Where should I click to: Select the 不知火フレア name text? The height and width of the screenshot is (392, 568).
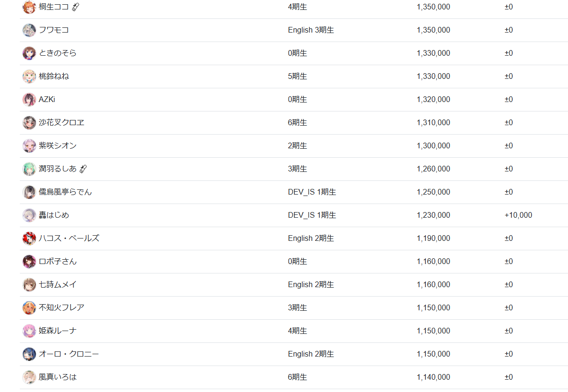61,308
